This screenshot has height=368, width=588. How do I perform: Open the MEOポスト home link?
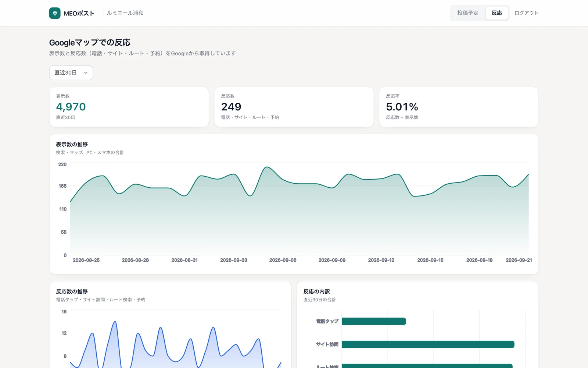[x=72, y=13]
